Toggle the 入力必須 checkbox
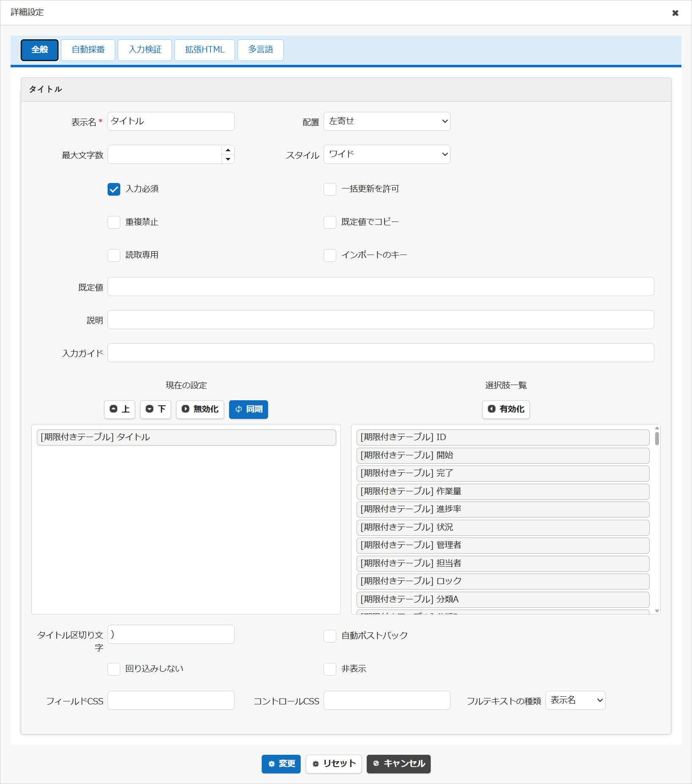 [x=114, y=189]
